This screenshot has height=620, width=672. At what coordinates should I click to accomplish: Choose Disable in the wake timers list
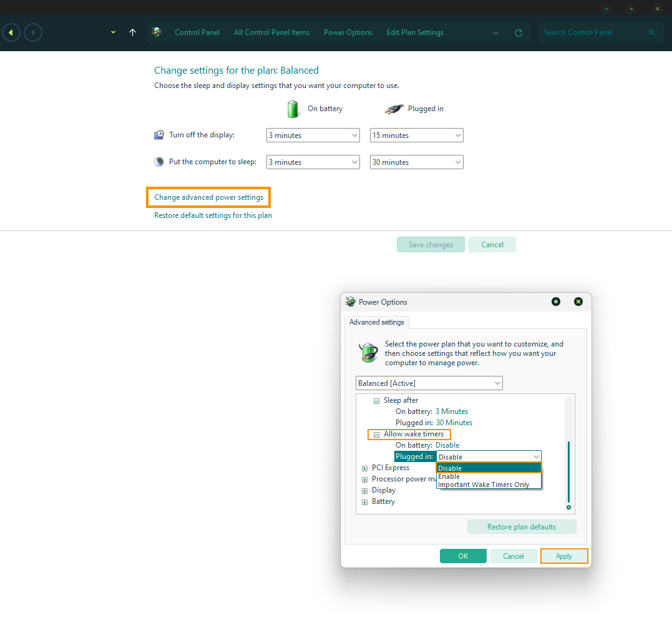point(489,468)
